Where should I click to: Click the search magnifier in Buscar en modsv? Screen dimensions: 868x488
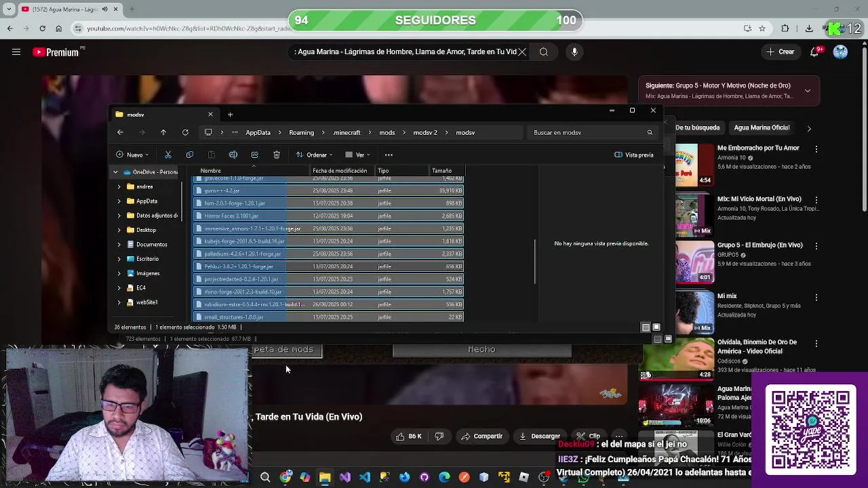point(650,132)
